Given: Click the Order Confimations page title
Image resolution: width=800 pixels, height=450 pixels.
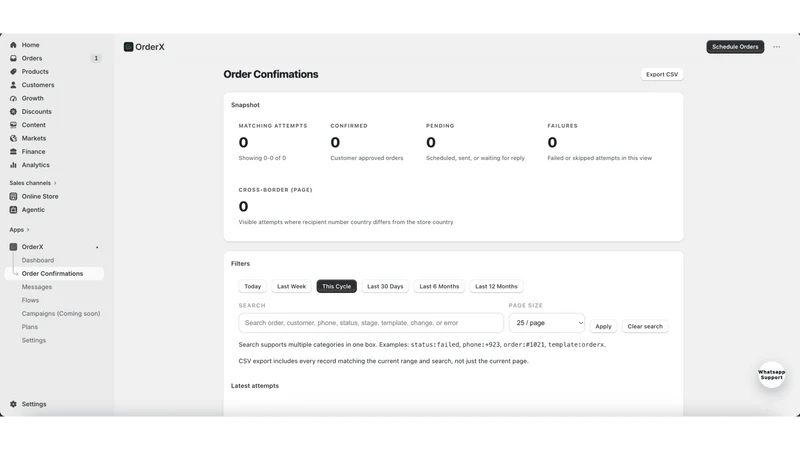Looking at the screenshot, I should point(271,74).
